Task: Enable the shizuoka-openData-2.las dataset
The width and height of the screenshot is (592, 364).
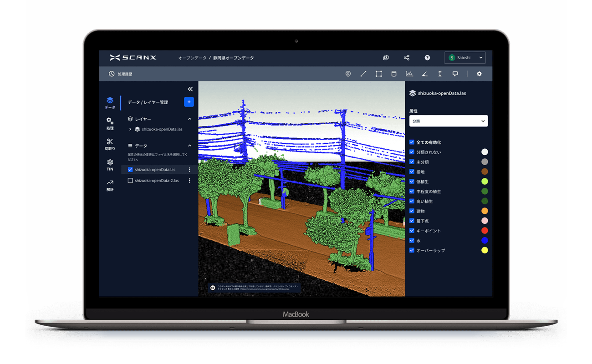Action: tap(130, 180)
